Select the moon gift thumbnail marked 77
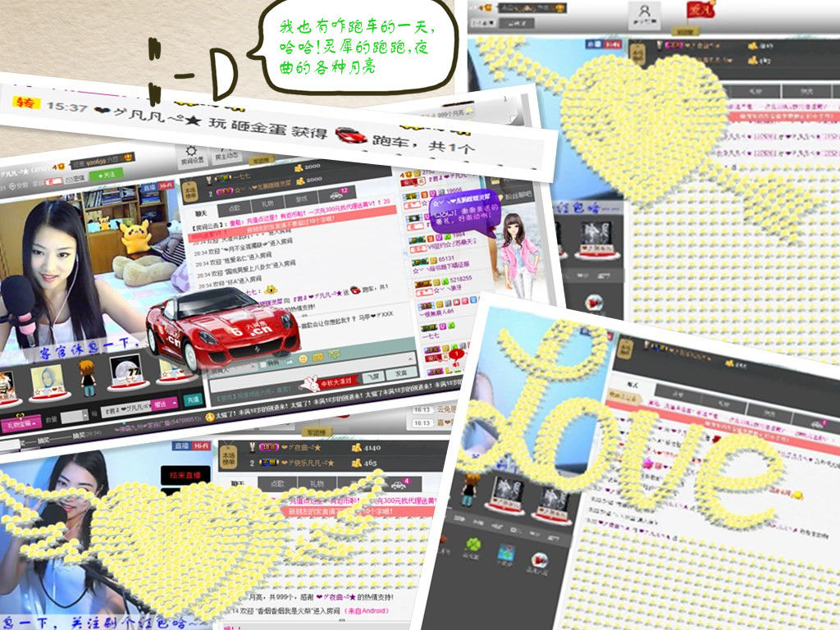The image size is (840, 630). (x=127, y=372)
